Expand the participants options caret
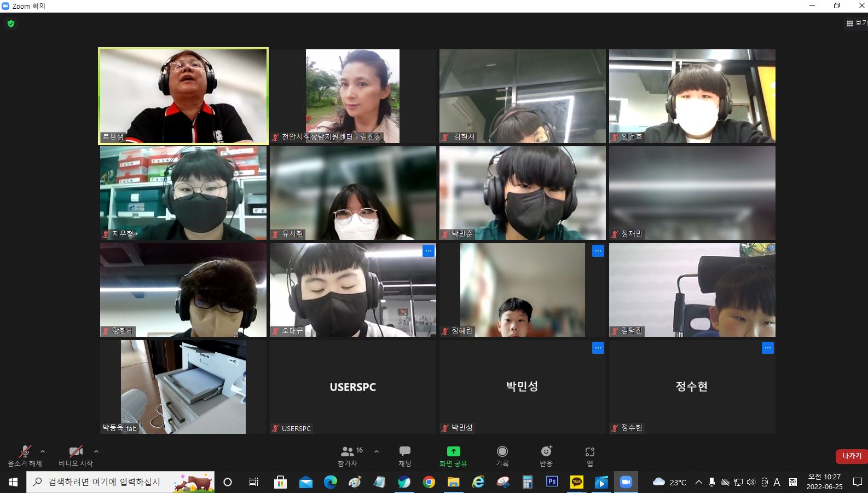The height and width of the screenshot is (493, 868). click(377, 451)
